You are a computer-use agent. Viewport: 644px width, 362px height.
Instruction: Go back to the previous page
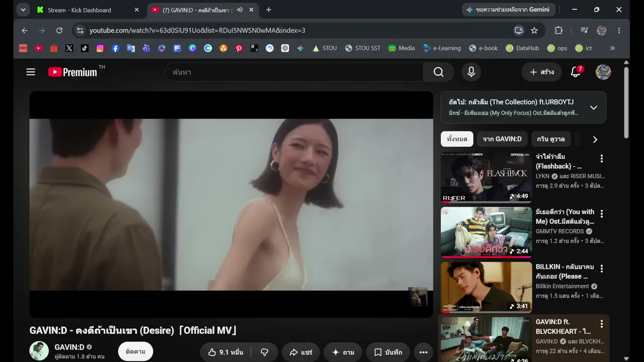25,30
